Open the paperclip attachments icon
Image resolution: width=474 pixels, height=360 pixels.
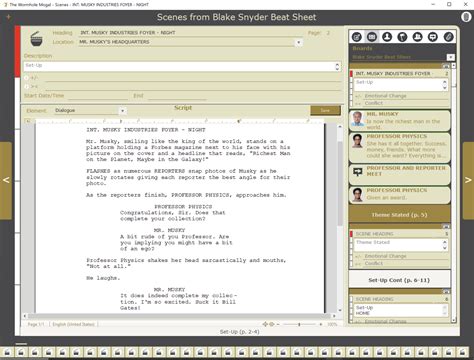point(448,37)
